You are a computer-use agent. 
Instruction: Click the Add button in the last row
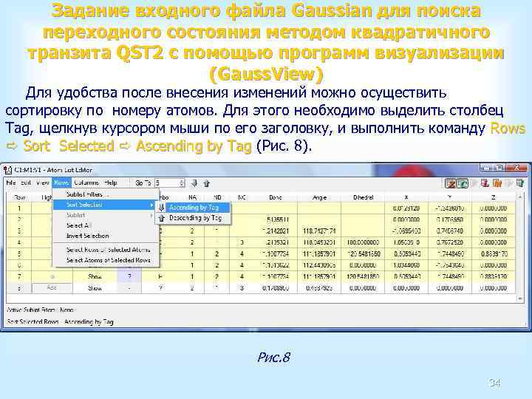[52, 287]
